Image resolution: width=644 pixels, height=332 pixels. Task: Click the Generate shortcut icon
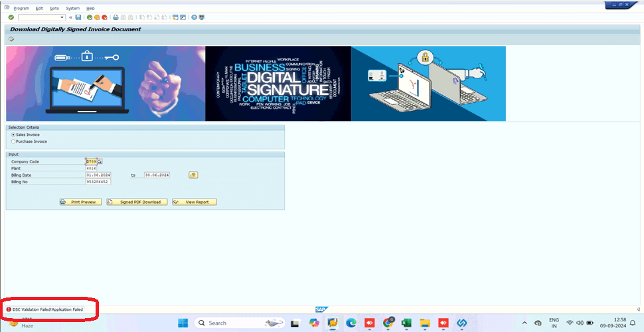pos(183,17)
